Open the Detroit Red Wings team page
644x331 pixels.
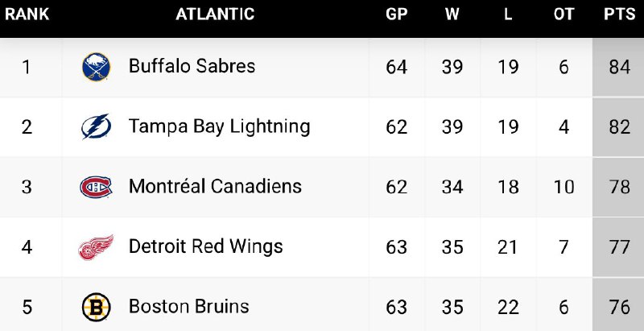click(205, 246)
